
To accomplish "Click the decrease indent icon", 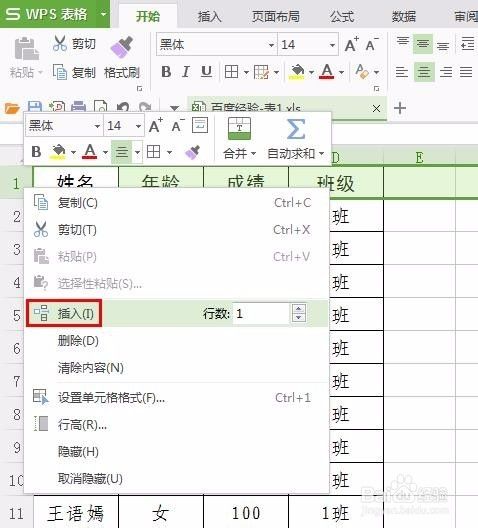I will pyautogui.click(x=468, y=44).
